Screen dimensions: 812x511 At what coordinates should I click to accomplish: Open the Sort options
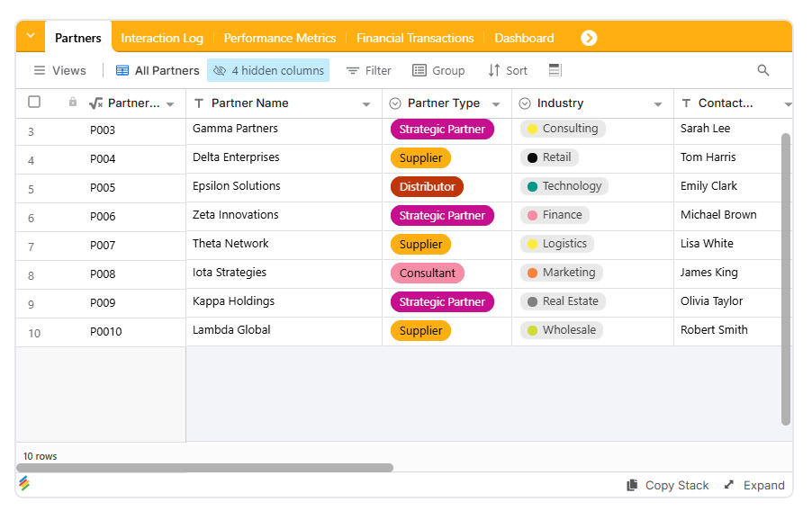508,70
